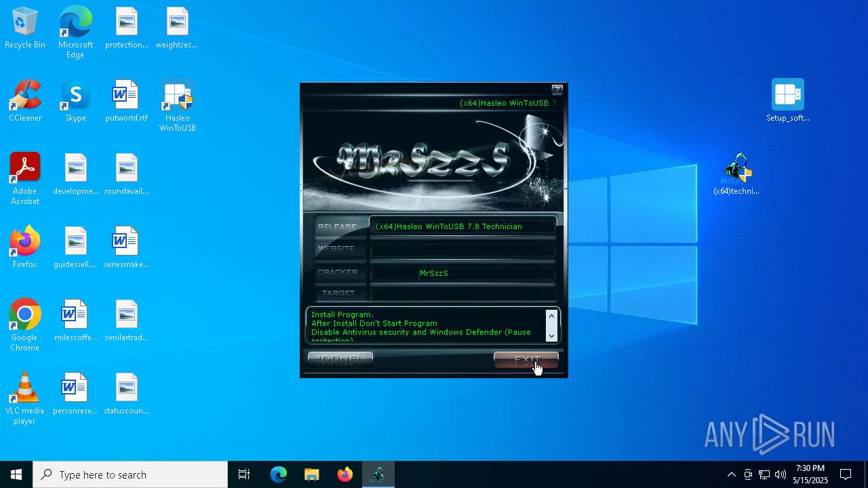Click the 'Install Program.' instruction line
Screen dimensions: 868x488
[x=342, y=314]
